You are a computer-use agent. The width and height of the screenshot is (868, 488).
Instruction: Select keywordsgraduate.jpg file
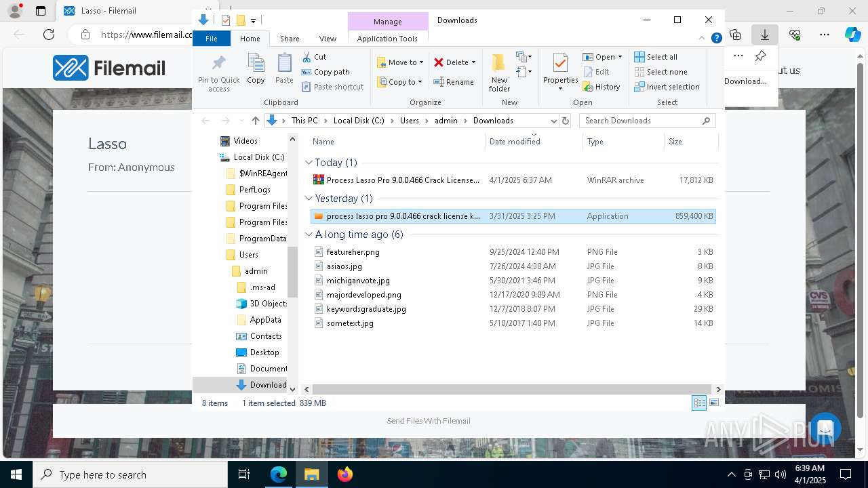tap(513, 309)
